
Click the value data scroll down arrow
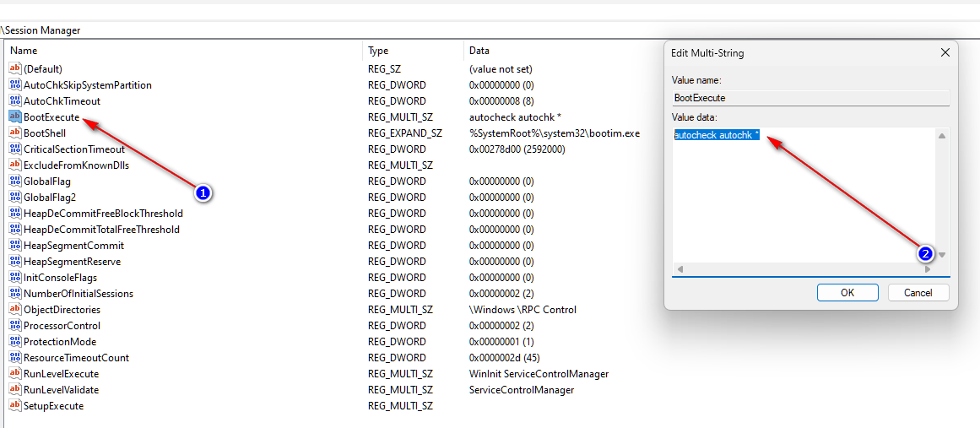click(942, 255)
